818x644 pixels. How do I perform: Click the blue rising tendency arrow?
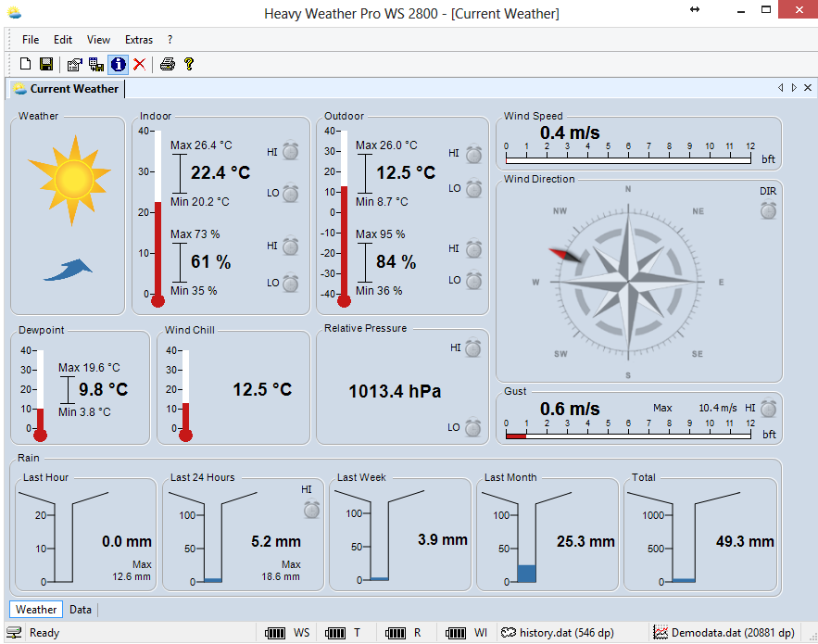68,270
